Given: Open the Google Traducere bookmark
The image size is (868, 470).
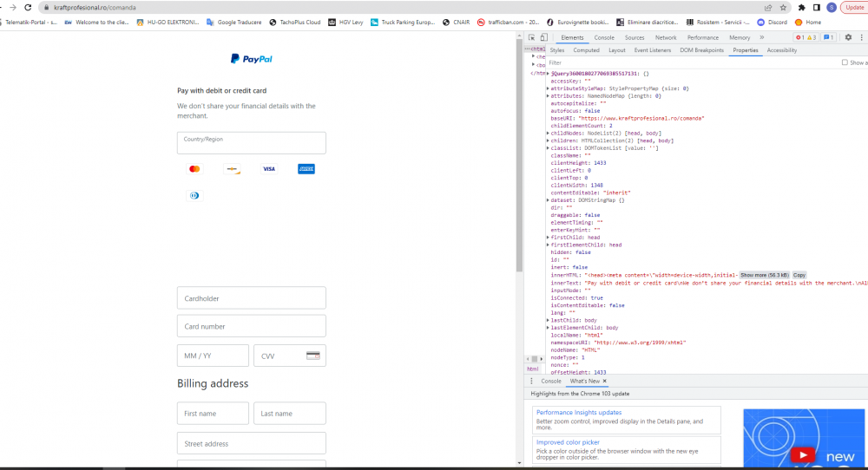Looking at the screenshot, I should pos(234,23).
